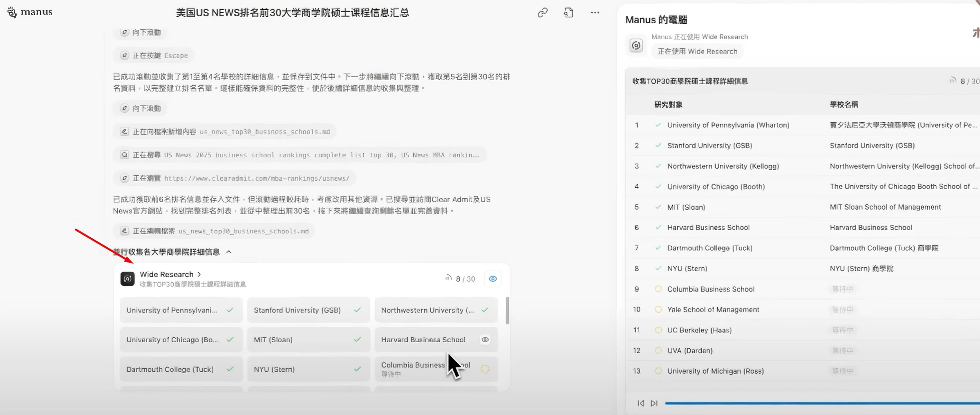This screenshot has height=415, width=980.
Task: Expand Wide Research with the arrow chevron
Action: click(x=199, y=274)
